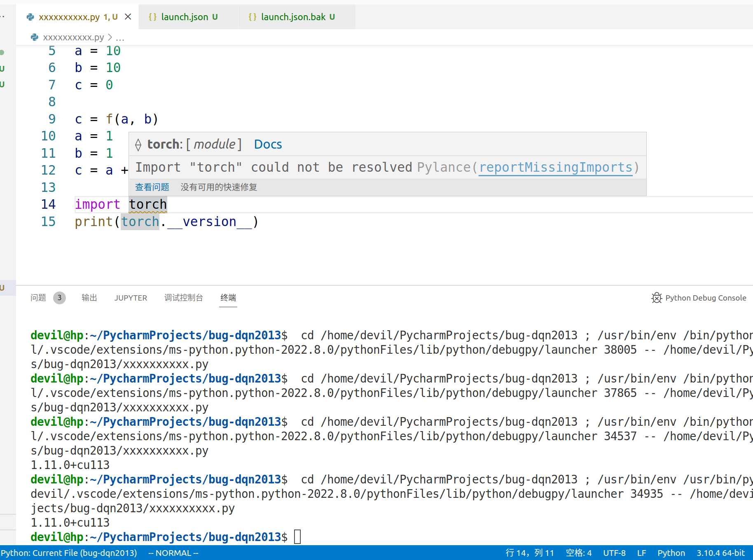The width and height of the screenshot is (753, 560).
Task: Click the breadcrumb ellipsis after the file name
Action: pyautogui.click(x=120, y=38)
